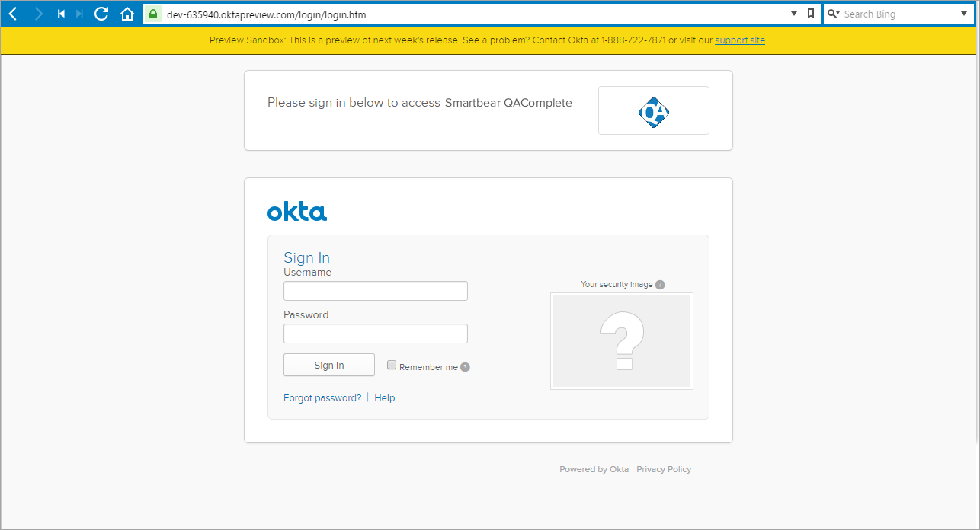Reload the page with the refresh icon

click(101, 13)
